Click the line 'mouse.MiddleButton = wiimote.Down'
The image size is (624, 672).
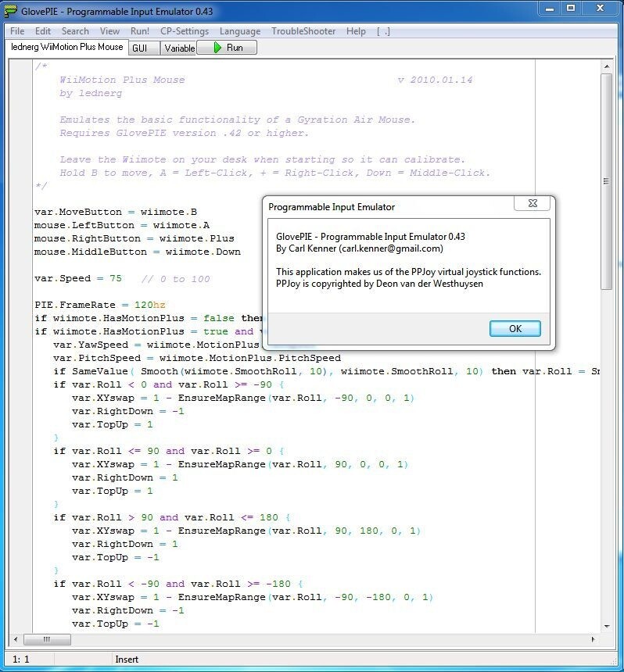[x=138, y=252]
